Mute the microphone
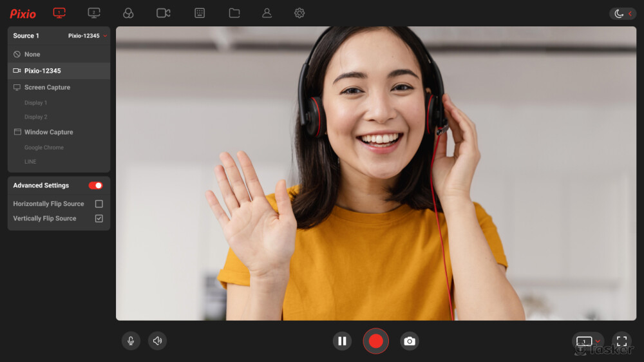Screen dimensions: 644x362 131,341
